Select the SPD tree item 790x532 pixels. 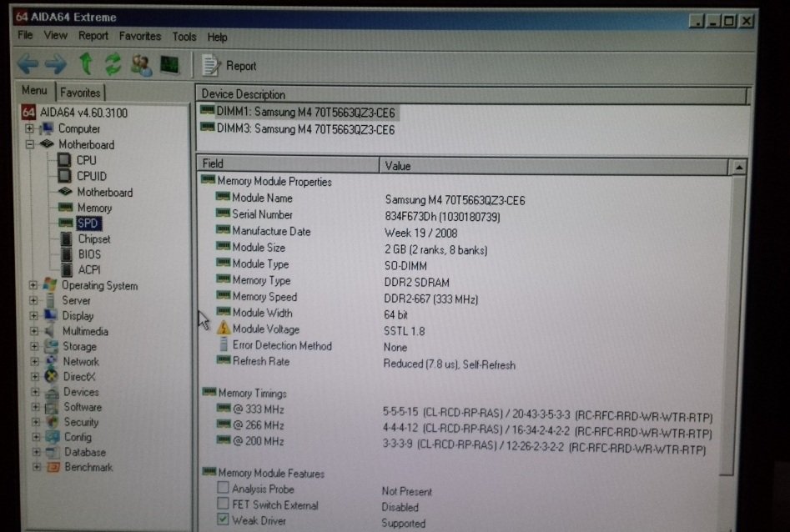pos(88,223)
